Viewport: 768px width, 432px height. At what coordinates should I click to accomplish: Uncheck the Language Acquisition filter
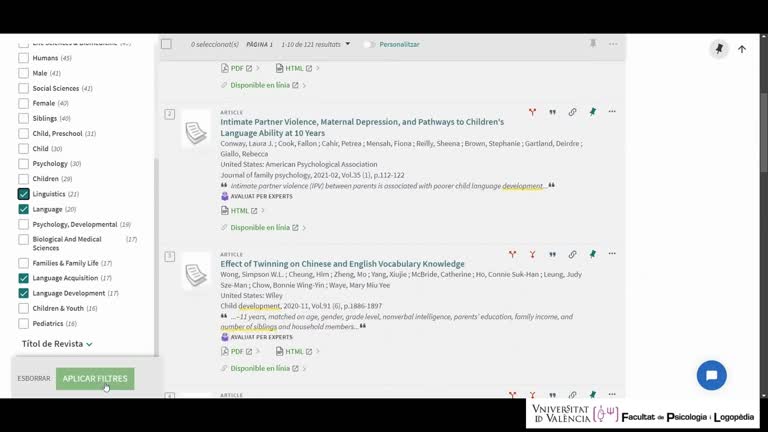tap(24, 278)
